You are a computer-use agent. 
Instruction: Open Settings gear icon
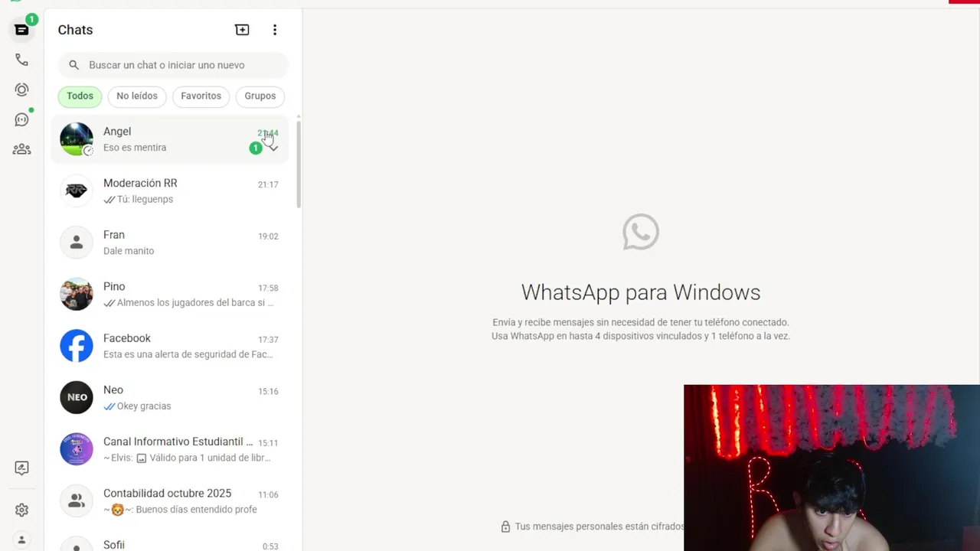point(21,510)
